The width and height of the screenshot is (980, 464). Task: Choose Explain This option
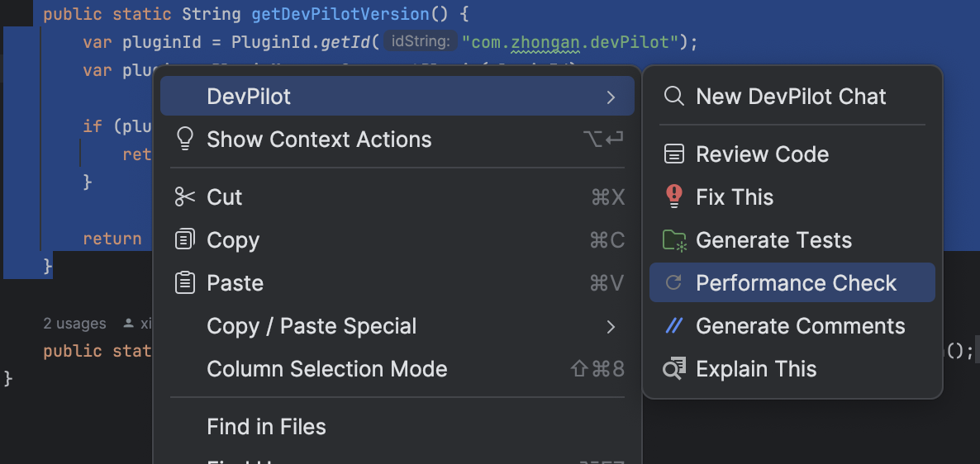click(x=792, y=369)
